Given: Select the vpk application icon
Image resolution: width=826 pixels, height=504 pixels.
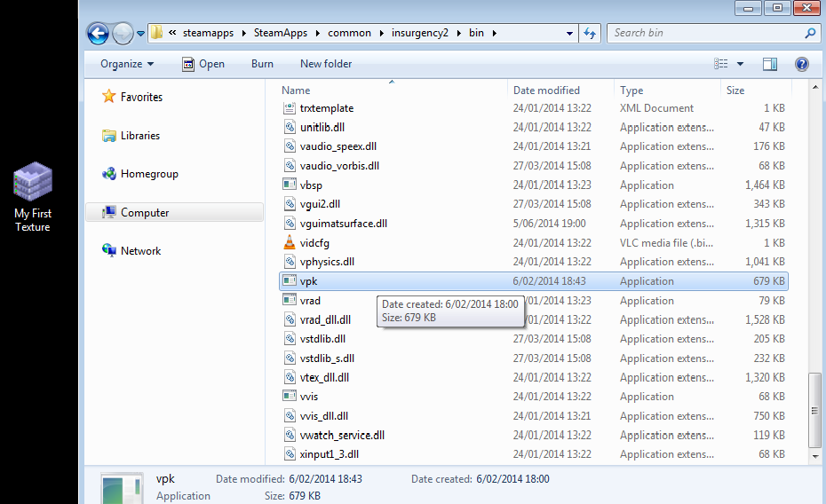Looking at the screenshot, I should pyautogui.click(x=290, y=280).
